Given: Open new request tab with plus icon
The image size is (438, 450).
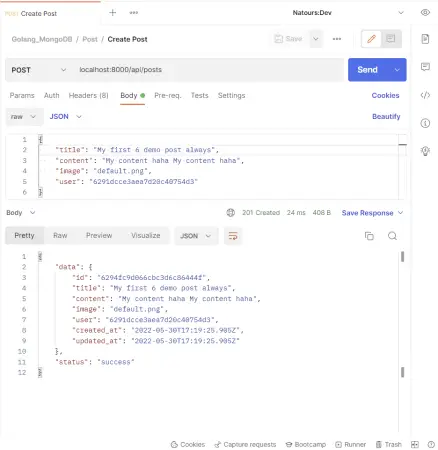Looking at the screenshot, I should pyautogui.click(x=113, y=13).
